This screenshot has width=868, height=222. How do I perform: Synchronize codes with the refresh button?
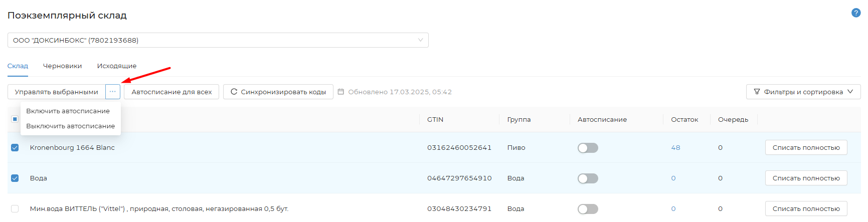point(278,92)
